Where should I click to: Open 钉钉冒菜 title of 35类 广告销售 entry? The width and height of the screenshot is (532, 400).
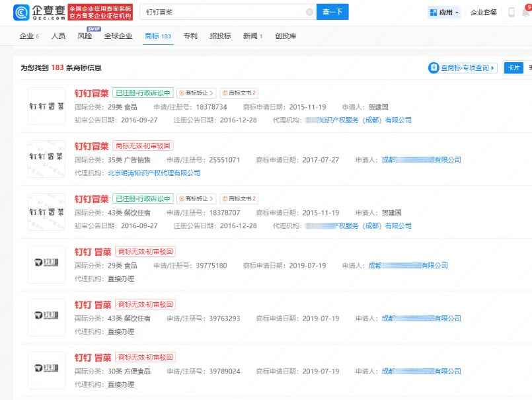coord(92,146)
